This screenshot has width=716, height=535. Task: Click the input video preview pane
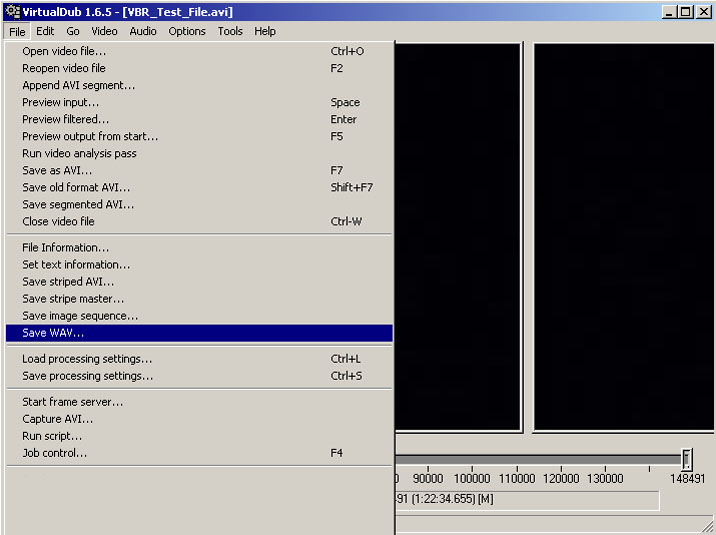coord(458,237)
